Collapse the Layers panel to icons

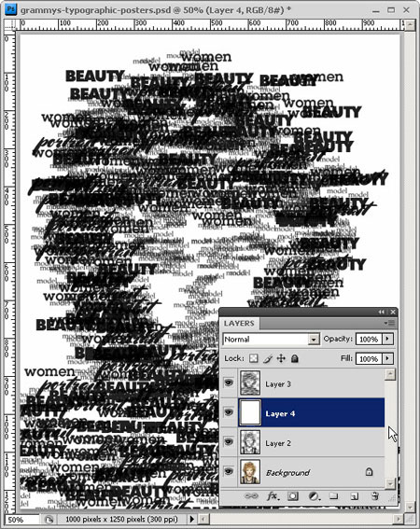pyautogui.click(x=382, y=312)
